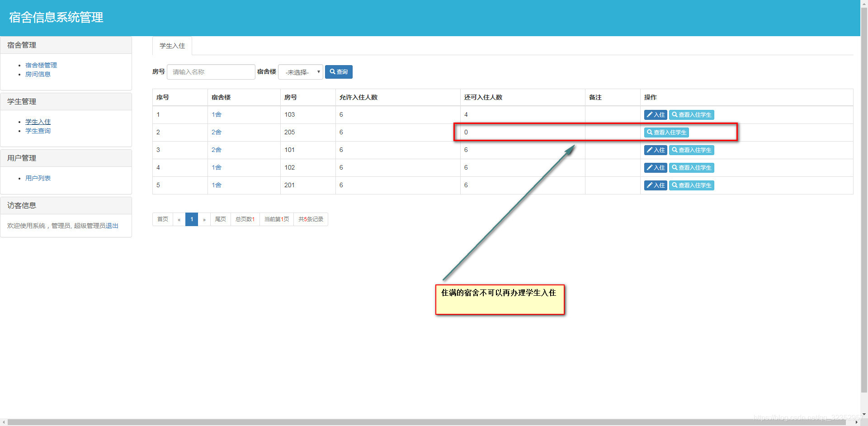Click the 访客信息 panel heading
The width and height of the screenshot is (868, 426).
[x=66, y=206]
